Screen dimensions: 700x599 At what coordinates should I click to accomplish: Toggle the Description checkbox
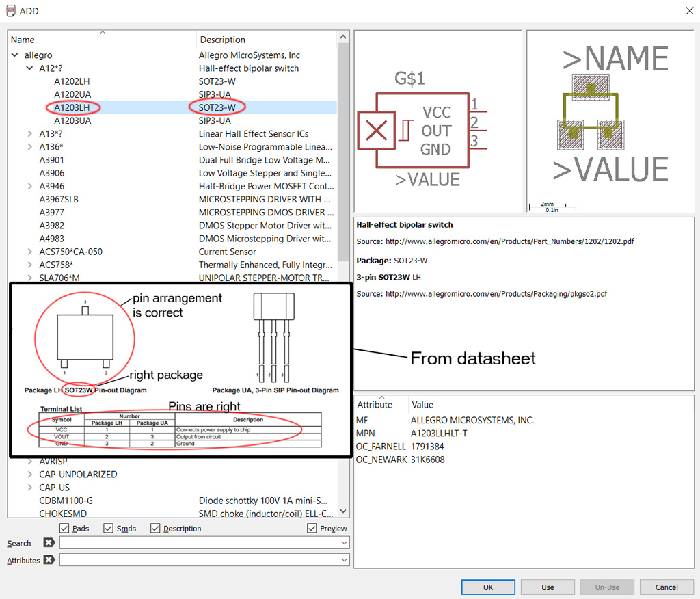[x=155, y=528]
